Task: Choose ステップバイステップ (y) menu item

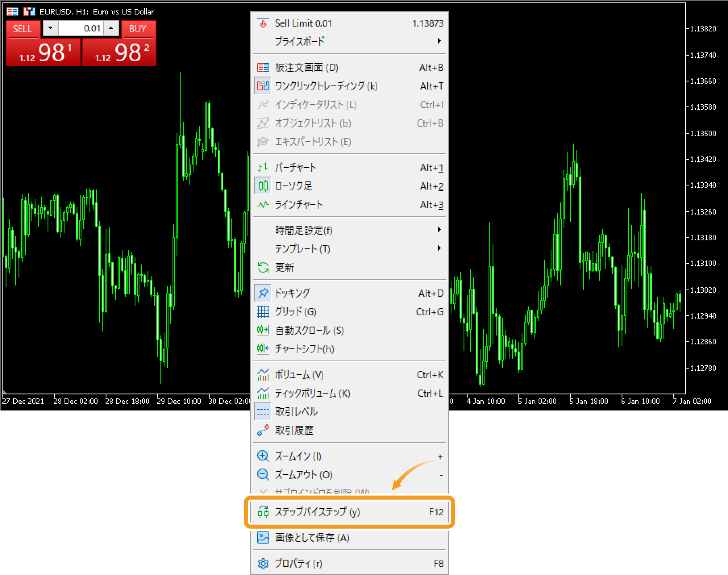Action: (349, 512)
